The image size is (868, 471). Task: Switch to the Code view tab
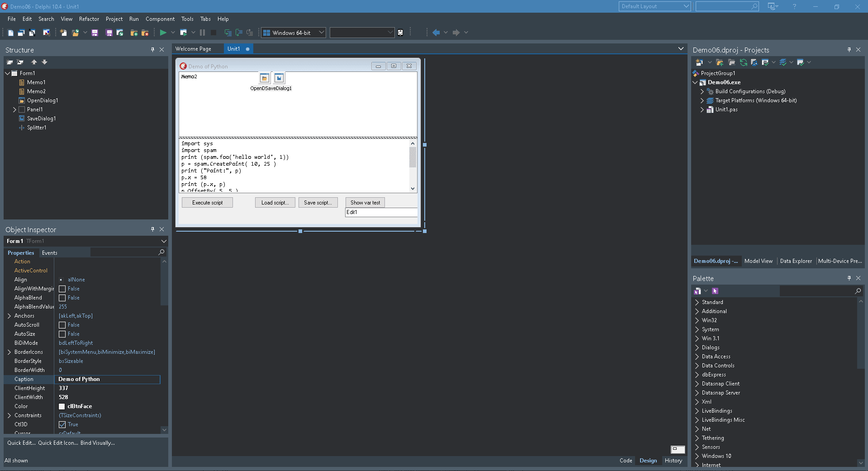point(626,461)
